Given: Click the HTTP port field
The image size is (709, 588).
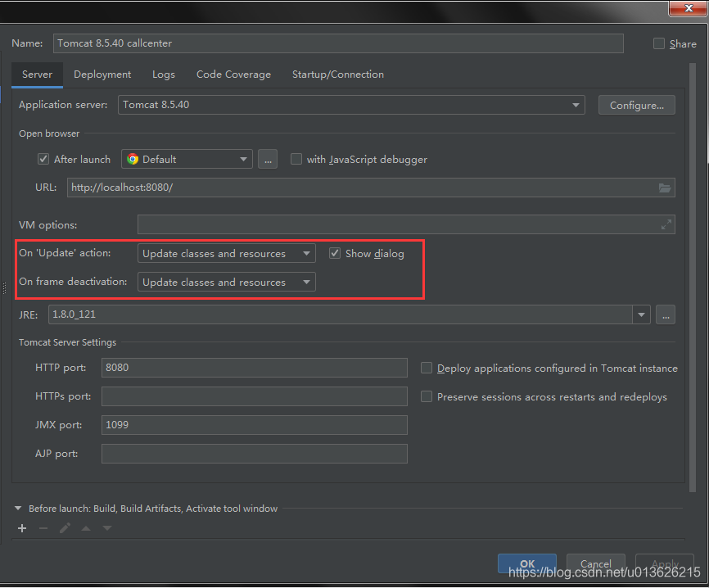Looking at the screenshot, I should click(x=254, y=368).
